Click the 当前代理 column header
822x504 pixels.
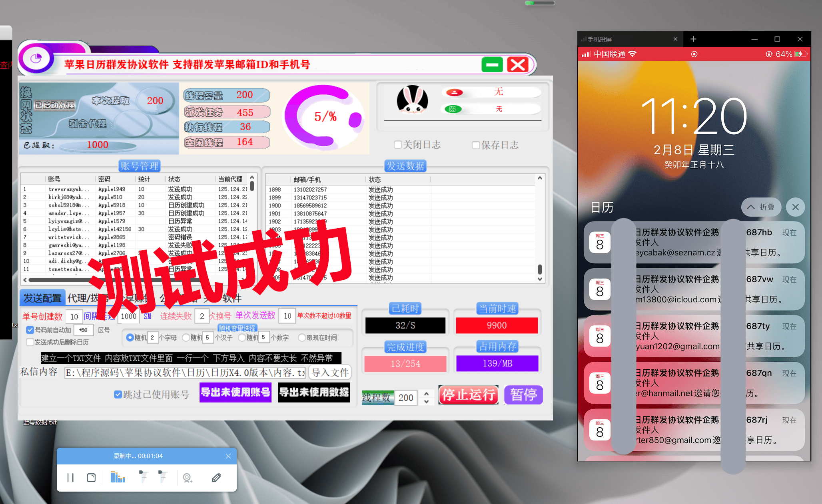(231, 179)
